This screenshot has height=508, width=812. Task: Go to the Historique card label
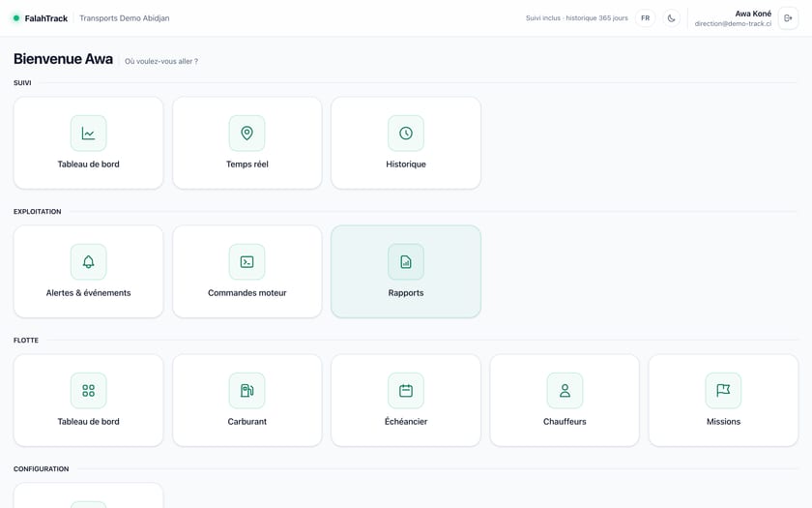(x=406, y=164)
